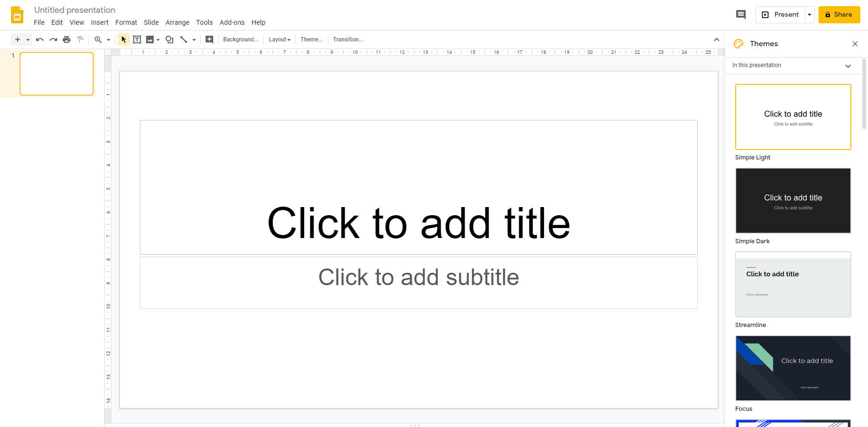Click the 'Click to add subtitle' placeholder
The width and height of the screenshot is (868, 427).
(419, 283)
